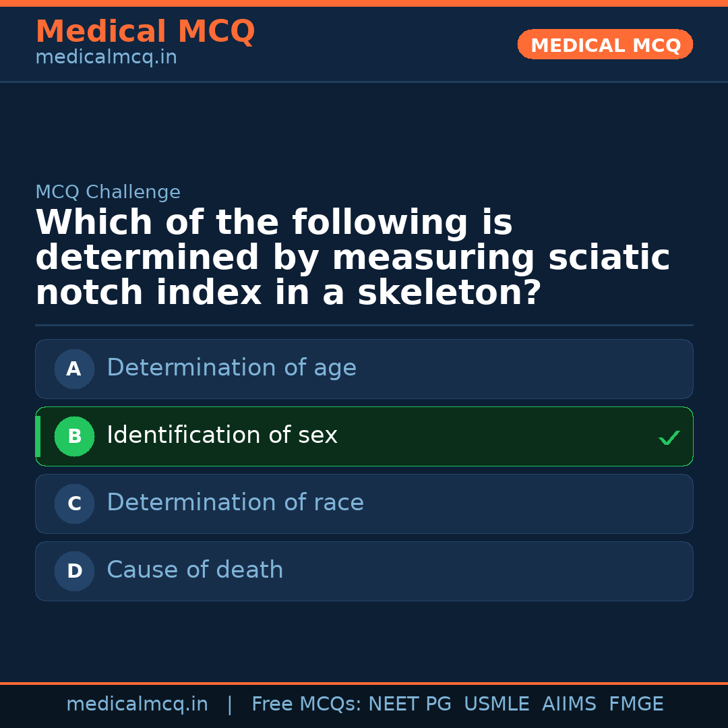Expand the highlighted correct answer card

click(364, 436)
